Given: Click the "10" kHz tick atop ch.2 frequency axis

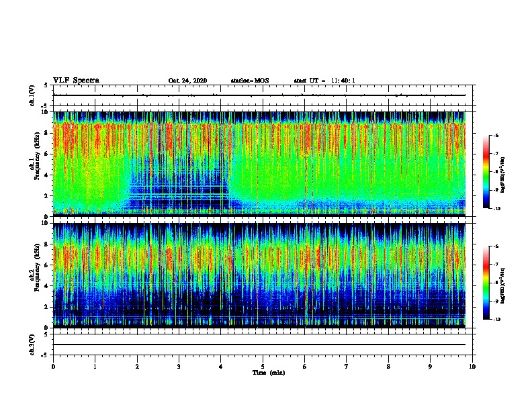Looking at the screenshot, I should (46, 223).
